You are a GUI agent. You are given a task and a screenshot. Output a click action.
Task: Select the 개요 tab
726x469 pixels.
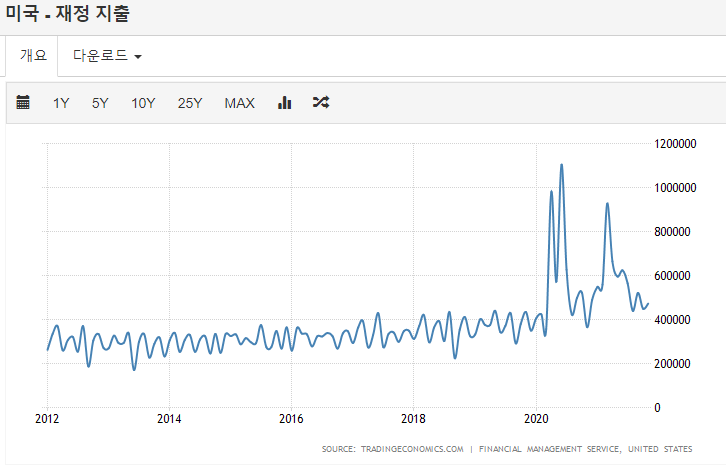[33, 56]
